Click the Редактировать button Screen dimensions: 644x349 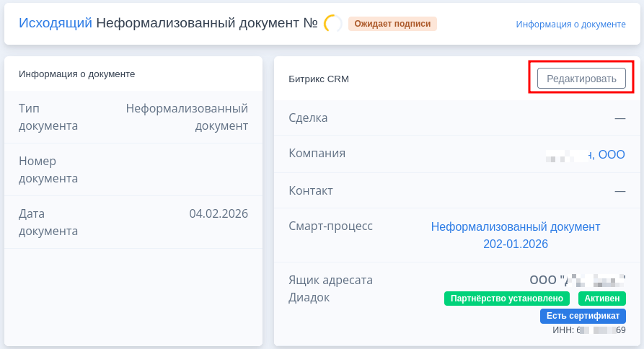581,79
